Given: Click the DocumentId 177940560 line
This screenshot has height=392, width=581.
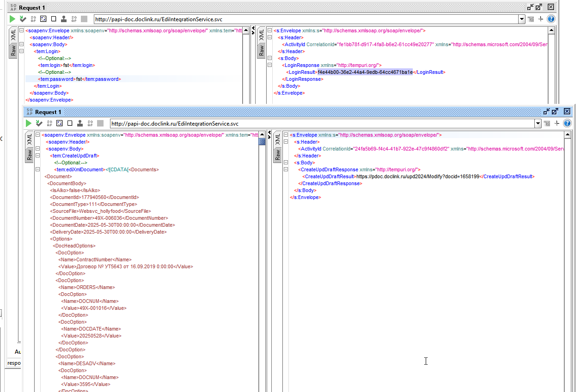Looking at the screenshot, I should [x=94, y=197].
